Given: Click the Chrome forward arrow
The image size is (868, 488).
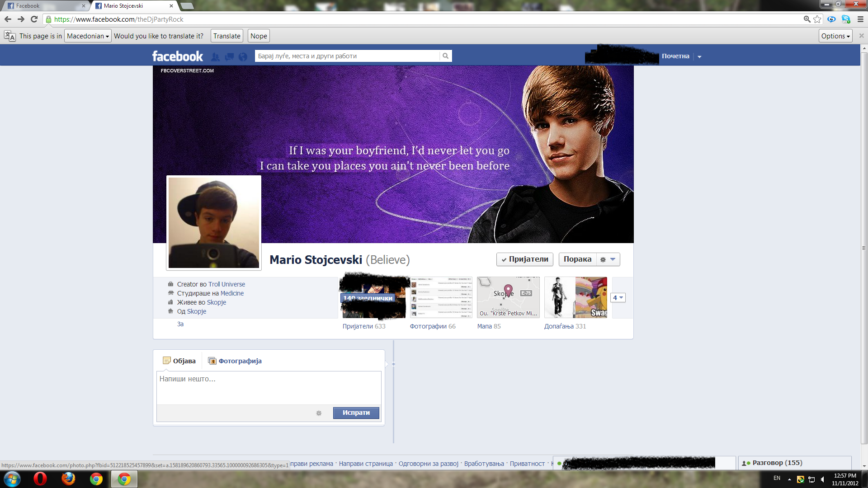Looking at the screenshot, I should pyautogui.click(x=21, y=19).
